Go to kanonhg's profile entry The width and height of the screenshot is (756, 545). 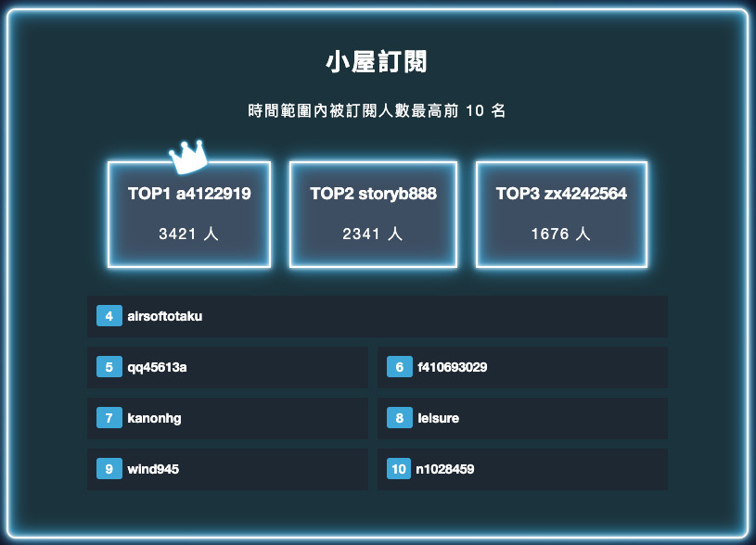(155, 418)
